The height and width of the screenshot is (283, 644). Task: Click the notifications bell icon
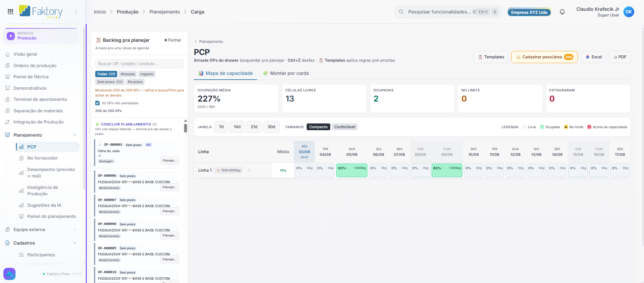click(562, 12)
